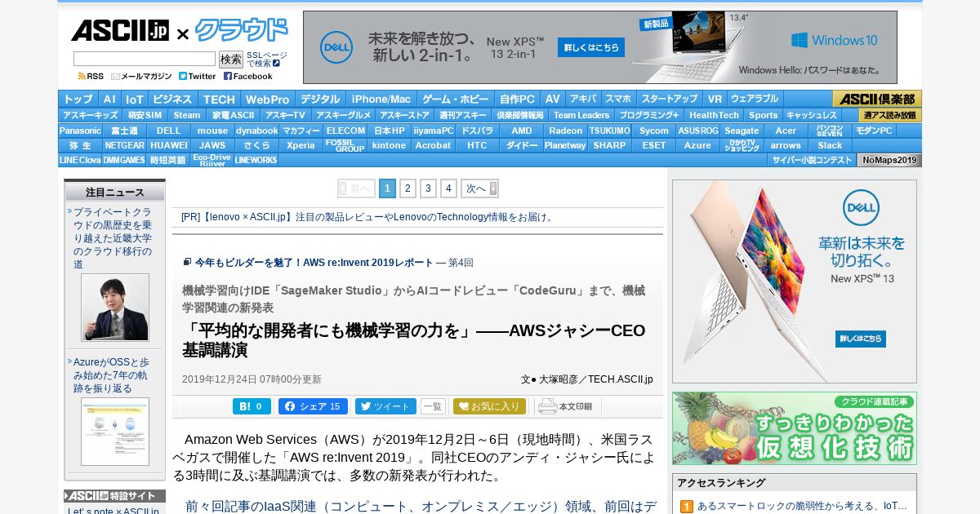This screenshot has width=980, height=514.
Task: Open the HealthTech sub-navigation link
Action: (x=714, y=115)
